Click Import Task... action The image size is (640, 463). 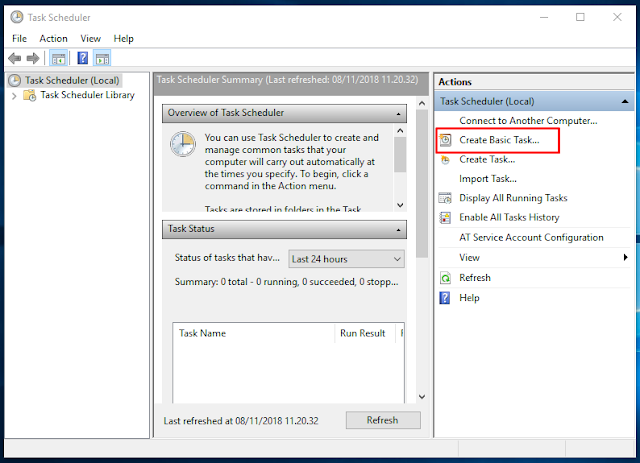pos(488,179)
